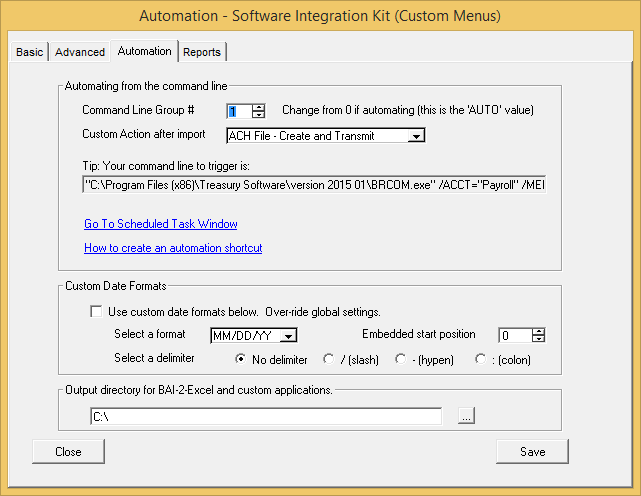This screenshot has width=641, height=496.
Task: Click the 'Custom Date Formats' group heading
Action: tap(116, 286)
